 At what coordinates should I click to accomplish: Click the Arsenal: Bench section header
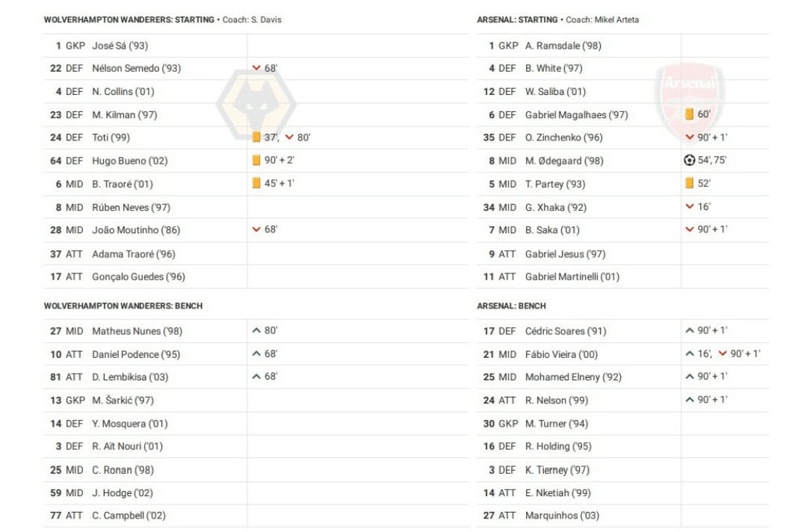[x=511, y=306]
